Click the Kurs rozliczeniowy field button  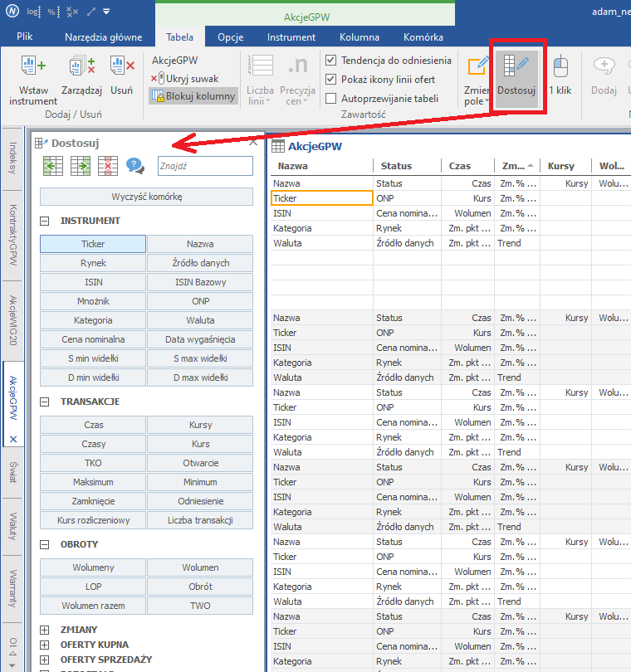93,520
